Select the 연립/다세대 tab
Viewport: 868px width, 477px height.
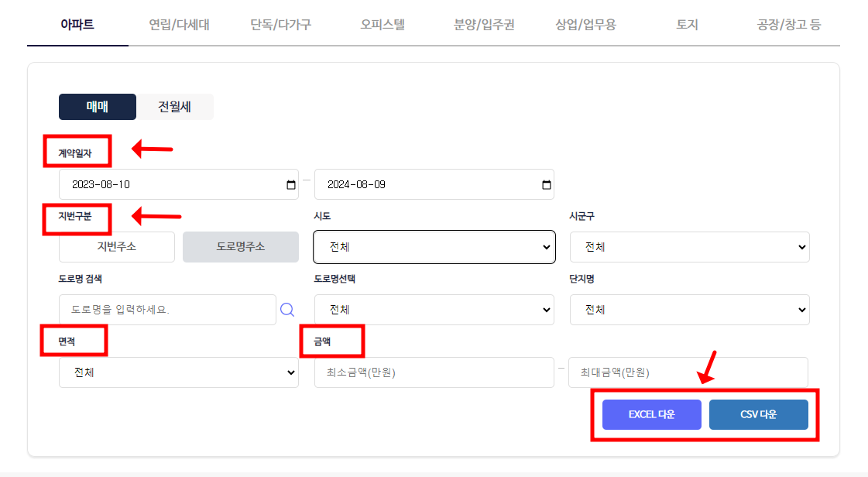[x=178, y=24]
